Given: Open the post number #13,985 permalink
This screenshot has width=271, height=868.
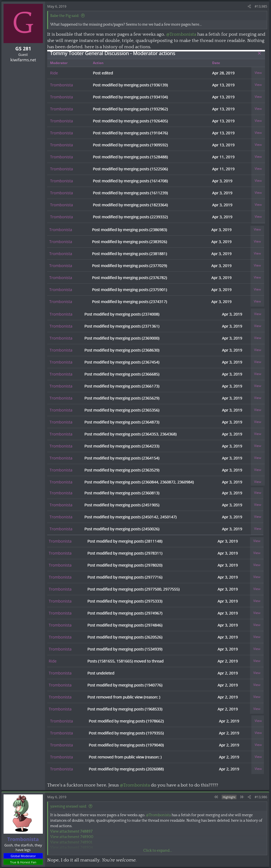Looking at the screenshot, I should click(261, 6).
